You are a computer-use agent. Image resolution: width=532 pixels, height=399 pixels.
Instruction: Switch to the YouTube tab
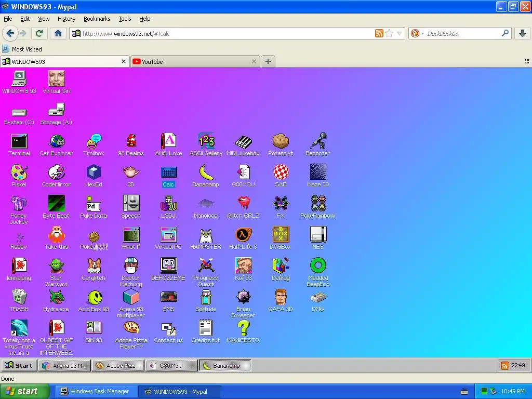pyautogui.click(x=195, y=61)
